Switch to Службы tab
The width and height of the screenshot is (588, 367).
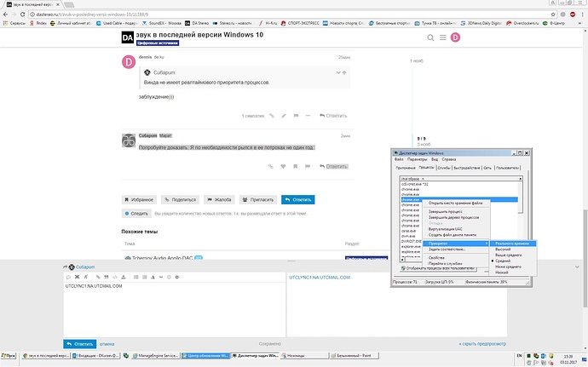pyautogui.click(x=444, y=168)
